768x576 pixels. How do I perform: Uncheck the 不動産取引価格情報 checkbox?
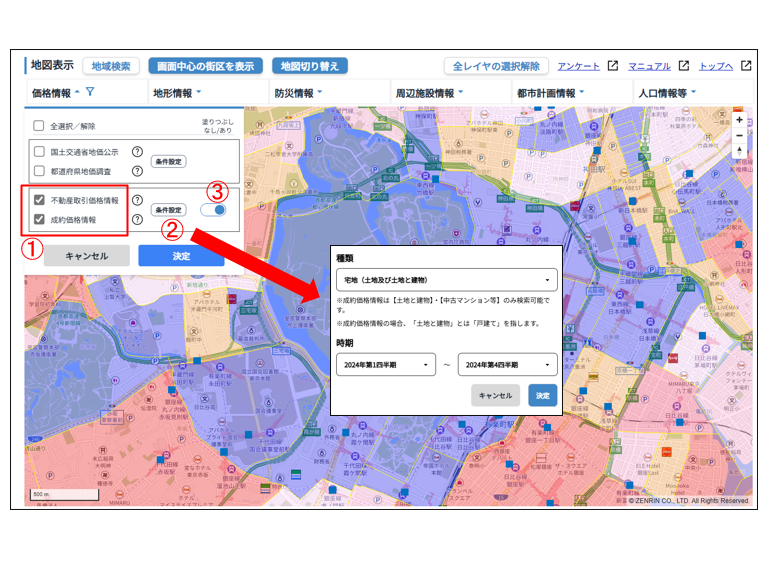point(40,200)
